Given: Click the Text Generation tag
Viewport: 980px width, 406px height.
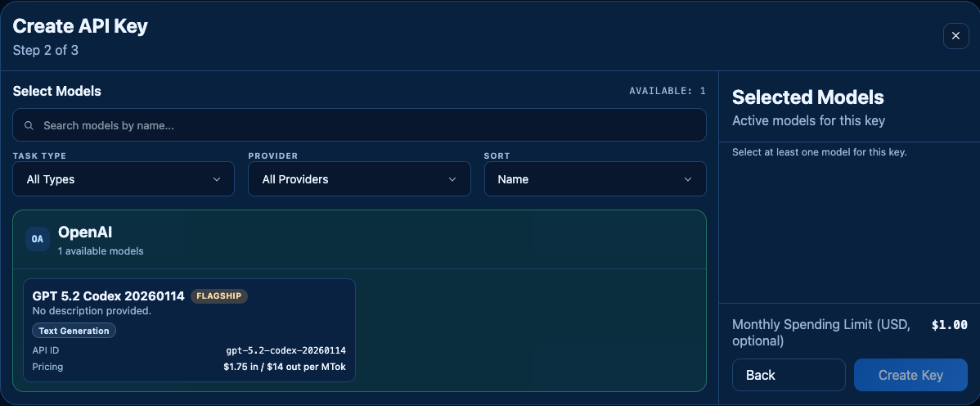Looking at the screenshot, I should tap(74, 331).
